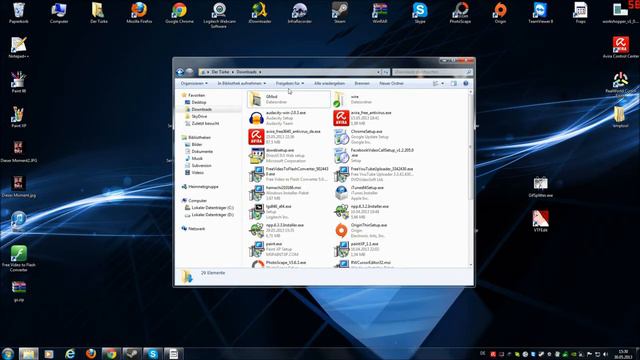Open view options dropdown arrow
The height and width of the screenshot is (360, 640).
pyautogui.click(x=442, y=83)
